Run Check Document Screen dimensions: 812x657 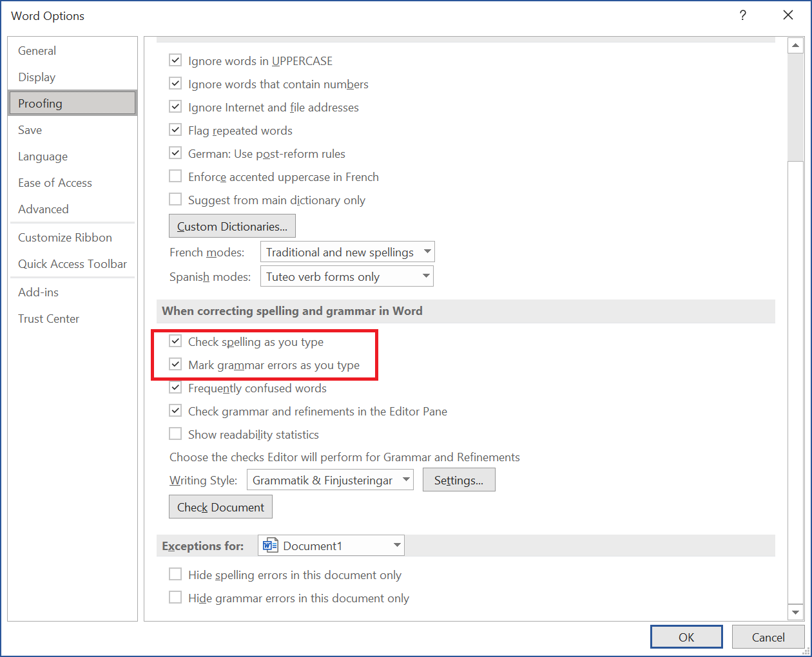click(220, 507)
